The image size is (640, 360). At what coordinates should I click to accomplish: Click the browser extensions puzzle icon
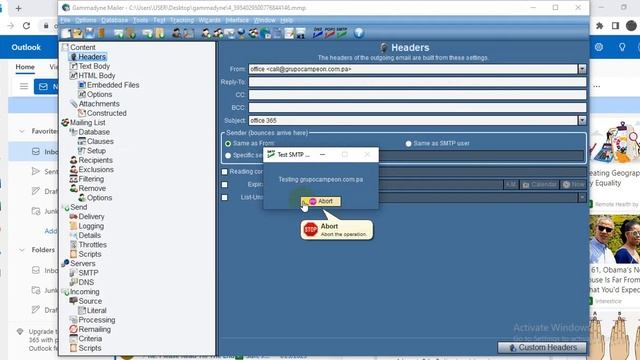pyautogui.click(x=599, y=26)
